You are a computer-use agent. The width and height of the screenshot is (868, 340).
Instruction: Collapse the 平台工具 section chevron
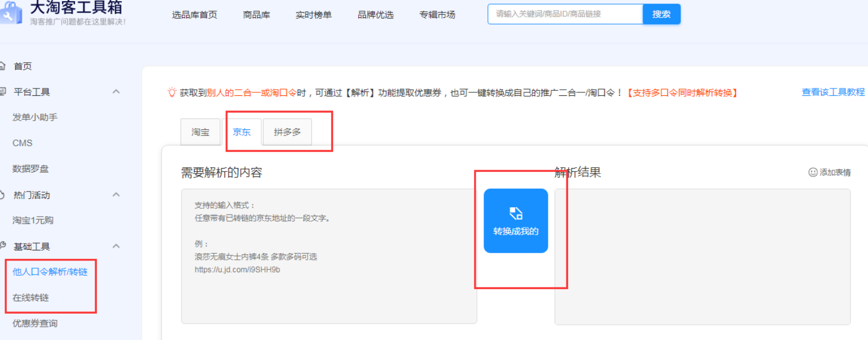(116, 91)
